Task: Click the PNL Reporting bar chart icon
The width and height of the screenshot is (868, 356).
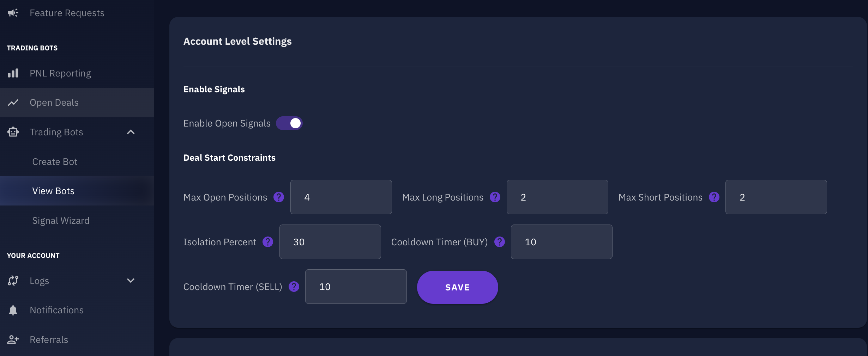Action: point(13,73)
